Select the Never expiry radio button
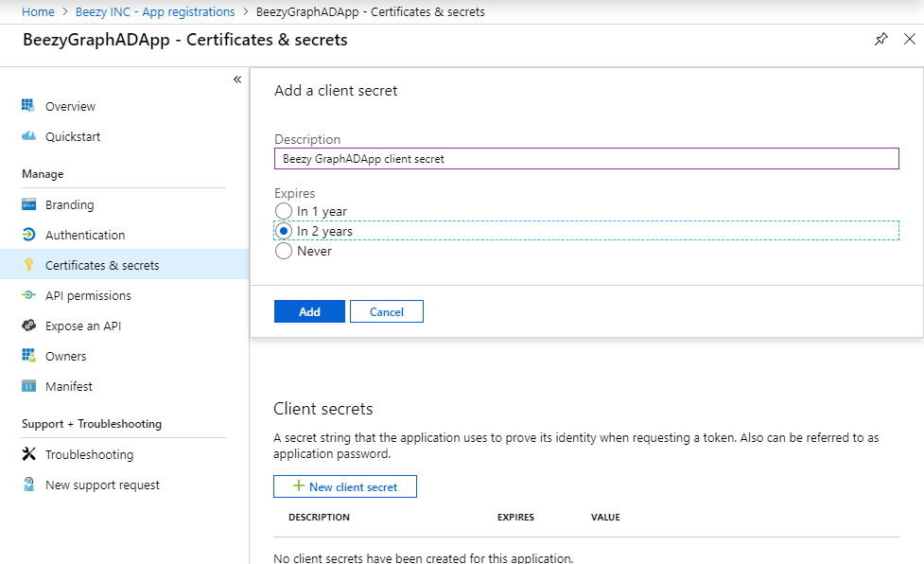 tap(284, 251)
